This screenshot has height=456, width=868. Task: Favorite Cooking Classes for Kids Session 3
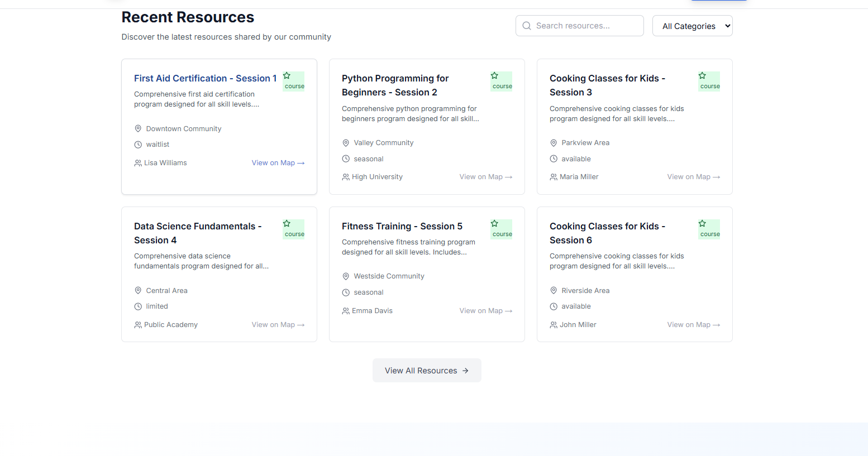click(x=702, y=76)
